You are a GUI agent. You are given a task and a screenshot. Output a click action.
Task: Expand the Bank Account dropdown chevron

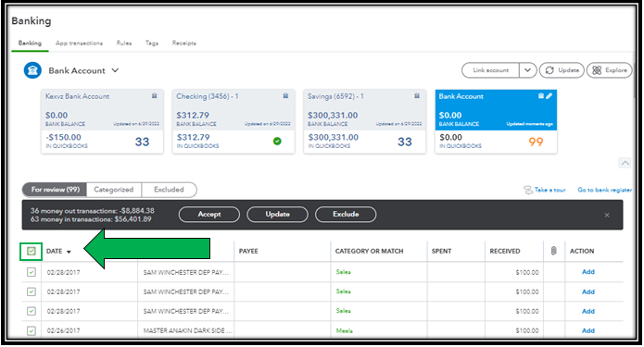tap(116, 70)
